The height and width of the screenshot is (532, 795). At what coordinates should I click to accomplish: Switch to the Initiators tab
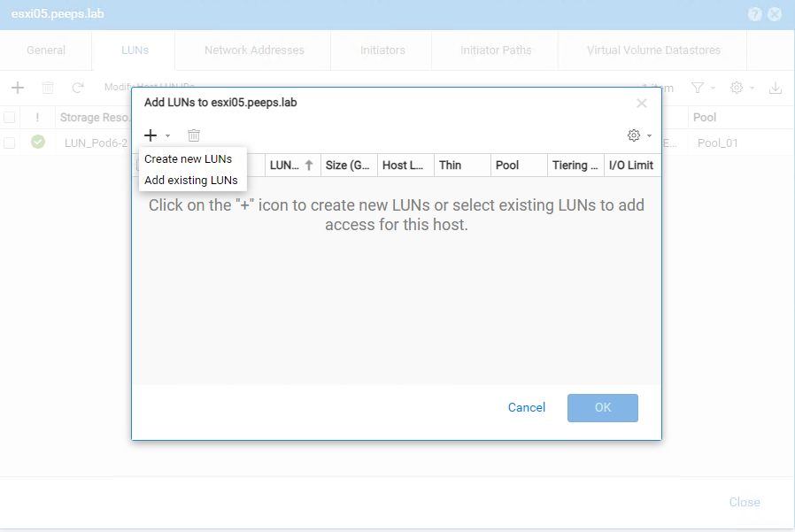coord(382,50)
